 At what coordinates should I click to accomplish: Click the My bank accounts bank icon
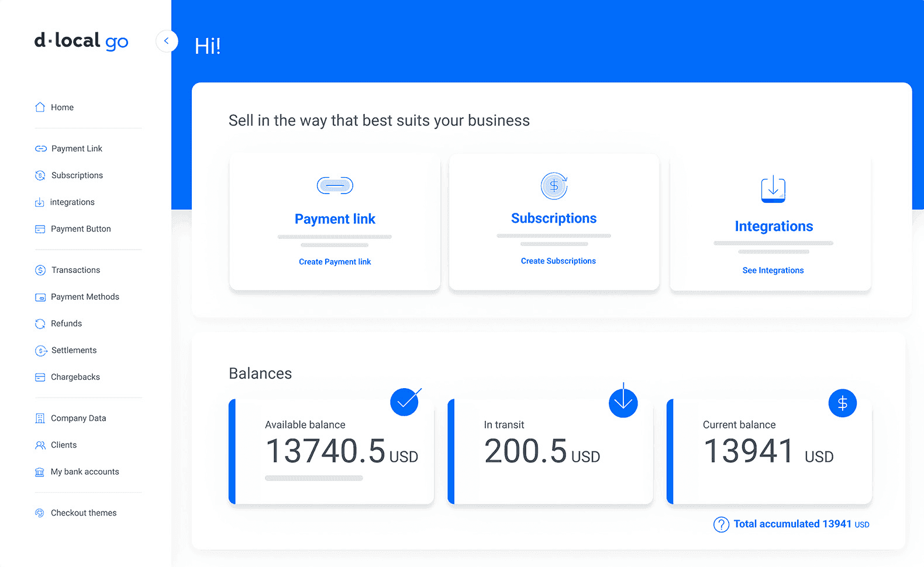[39, 472]
